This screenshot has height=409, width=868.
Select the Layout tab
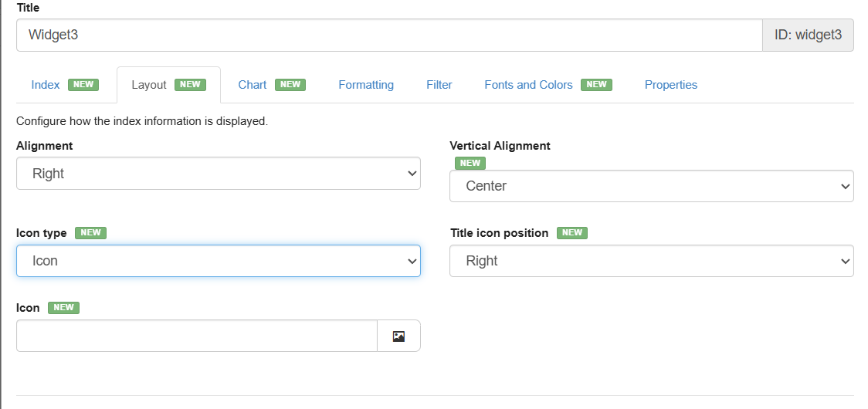[149, 85]
